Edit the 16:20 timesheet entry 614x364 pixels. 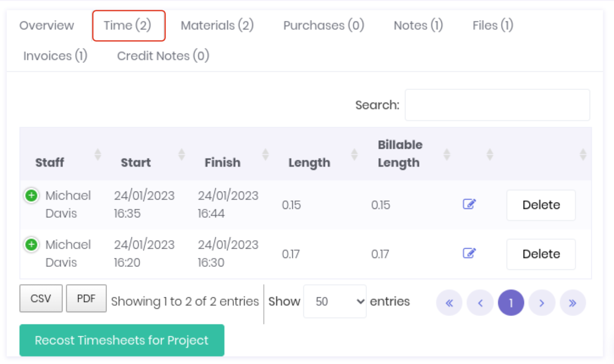pos(469,253)
